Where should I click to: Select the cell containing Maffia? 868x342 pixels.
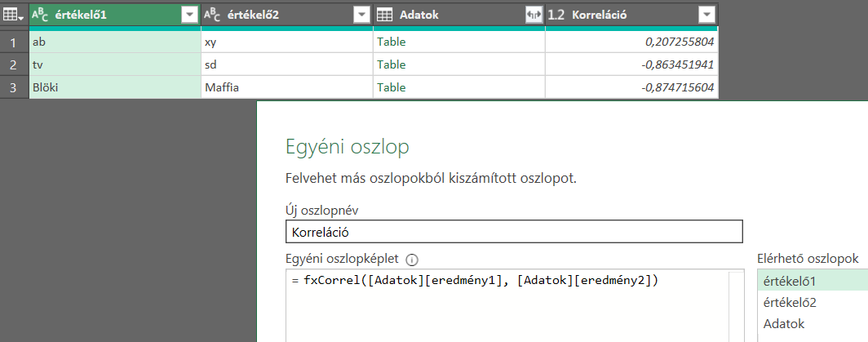[287, 87]
